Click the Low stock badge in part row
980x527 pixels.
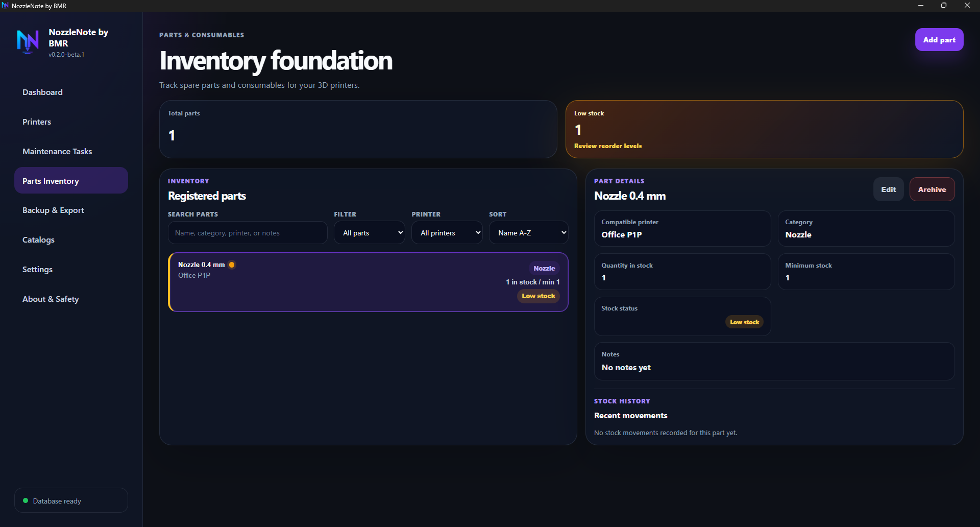(x=538, y=296)
